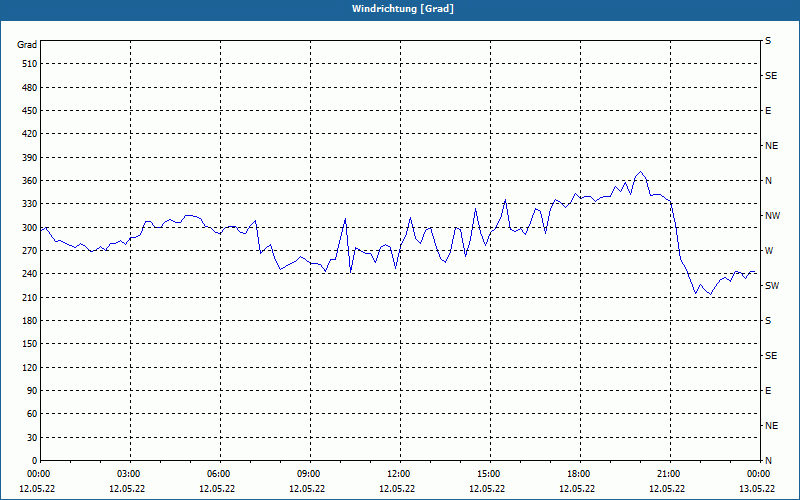This screenshot has width=800, height=500.
Task: Click the 420 tick label
Action: (x=30, y=134)
